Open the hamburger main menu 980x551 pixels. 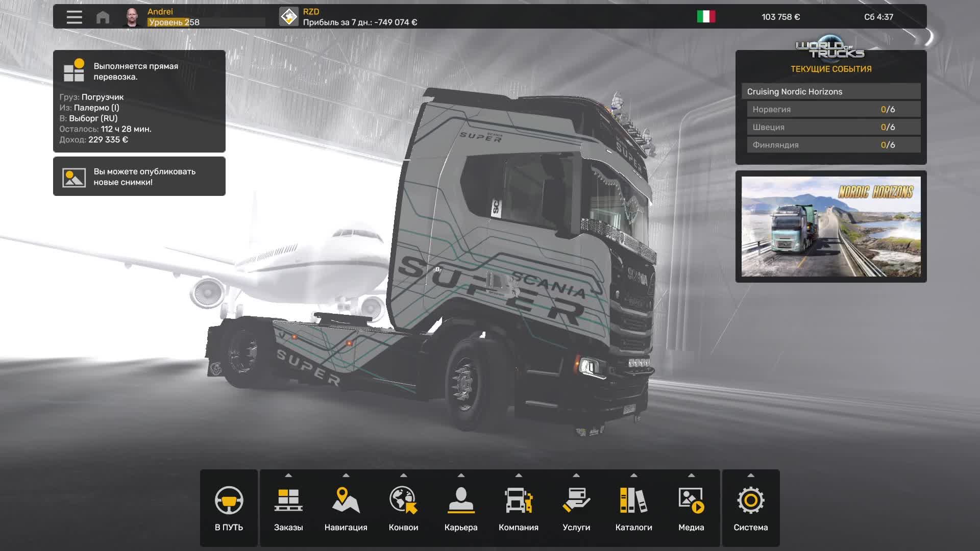click(x=74, y=17)
